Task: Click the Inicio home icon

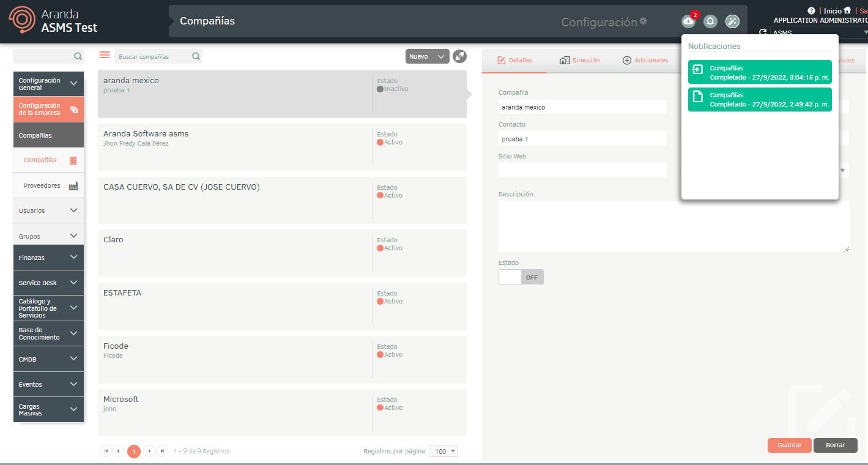Action: [847, 10]
